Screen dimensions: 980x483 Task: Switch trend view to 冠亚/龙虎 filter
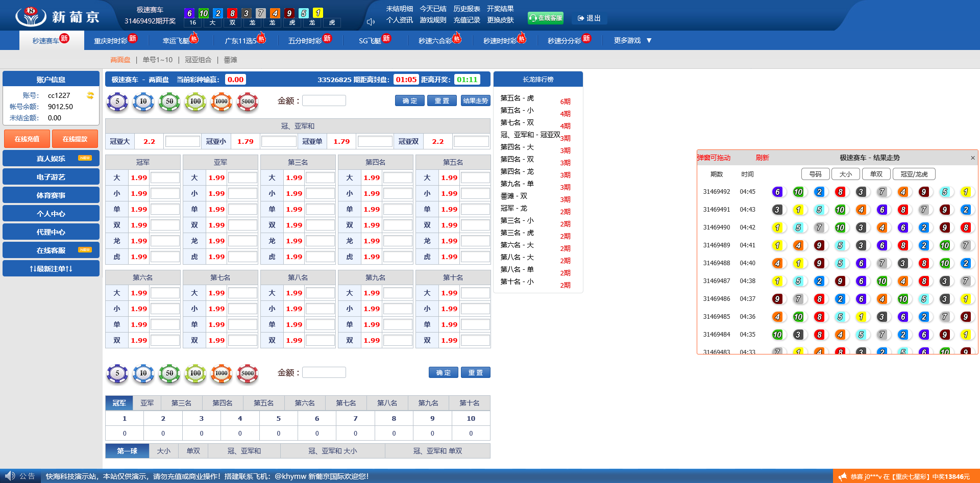(914, 174)
